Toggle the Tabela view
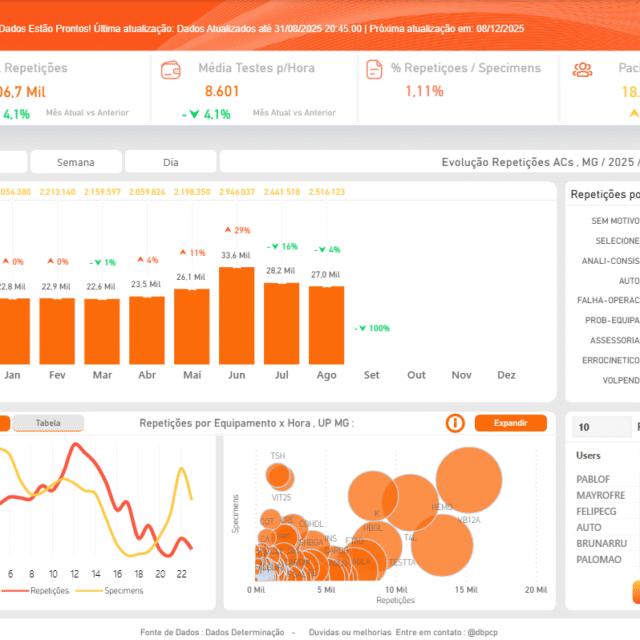The image size is (640, 640). [x=48, y=423]
